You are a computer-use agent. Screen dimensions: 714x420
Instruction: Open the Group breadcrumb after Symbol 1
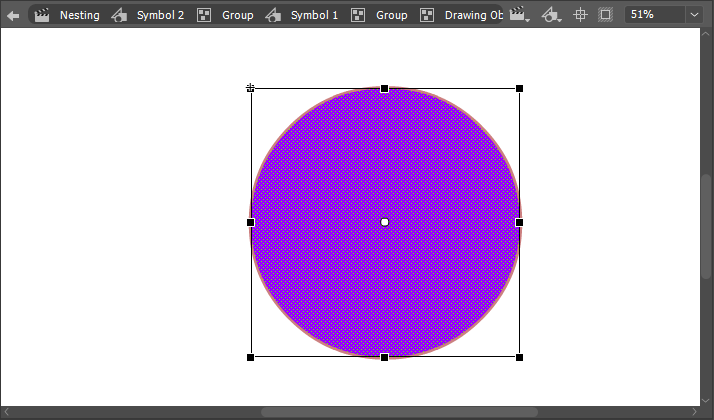[x=391, y=15]
